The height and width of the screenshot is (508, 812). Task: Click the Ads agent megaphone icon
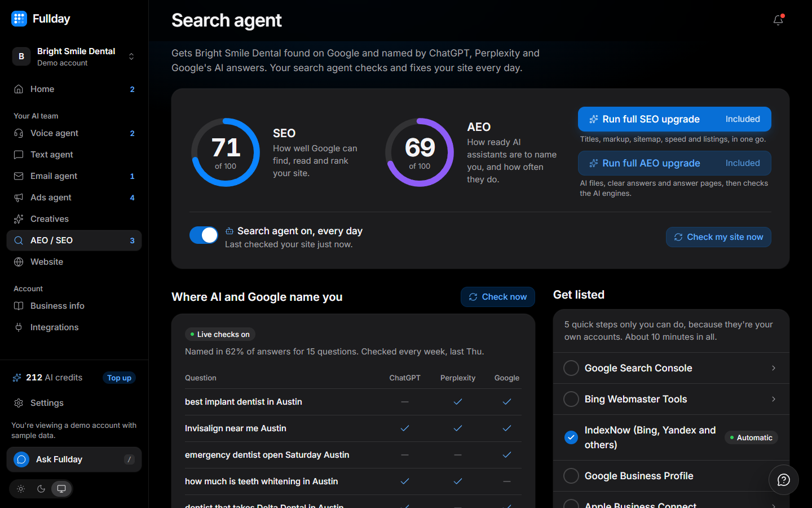(19, 198)
